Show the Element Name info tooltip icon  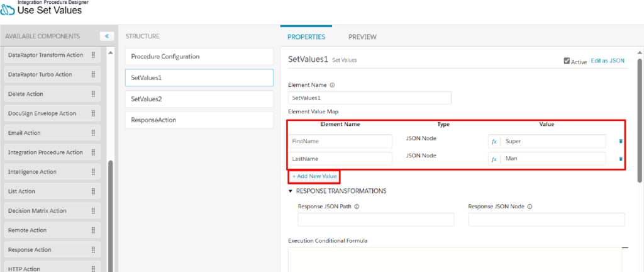tap(332, 86)
